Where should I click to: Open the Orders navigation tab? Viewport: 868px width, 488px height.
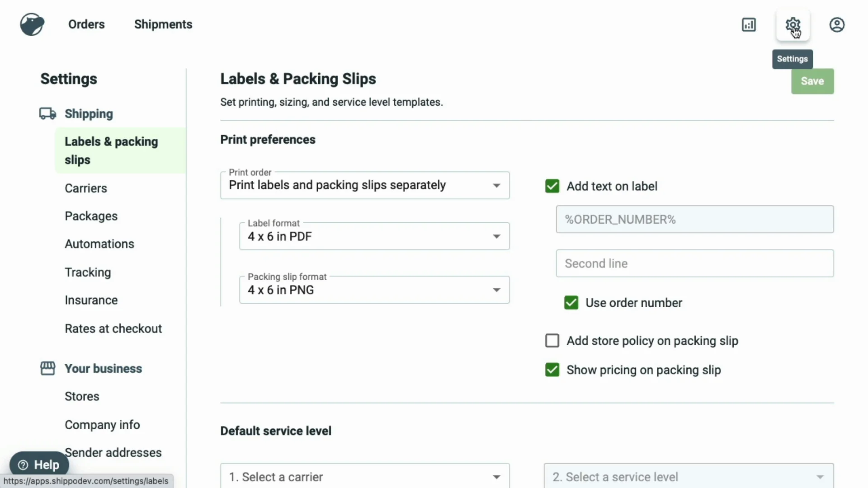pyautogui.click(x=86, y=24)
